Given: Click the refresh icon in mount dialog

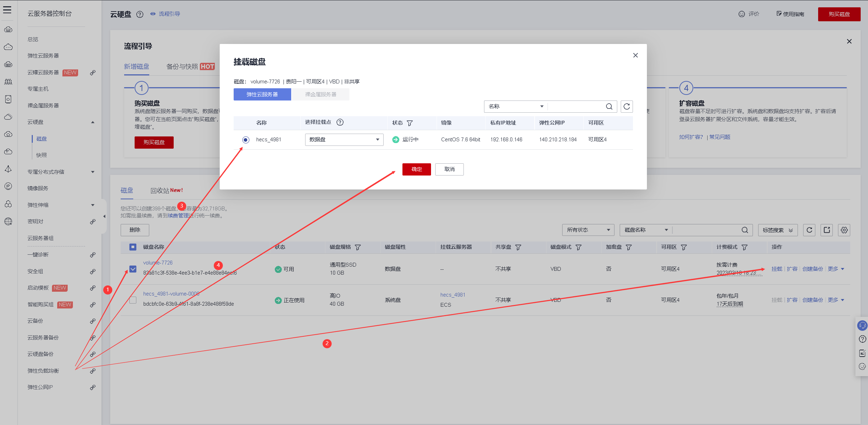Looking at the screenshot, I should tap(626, 106).
